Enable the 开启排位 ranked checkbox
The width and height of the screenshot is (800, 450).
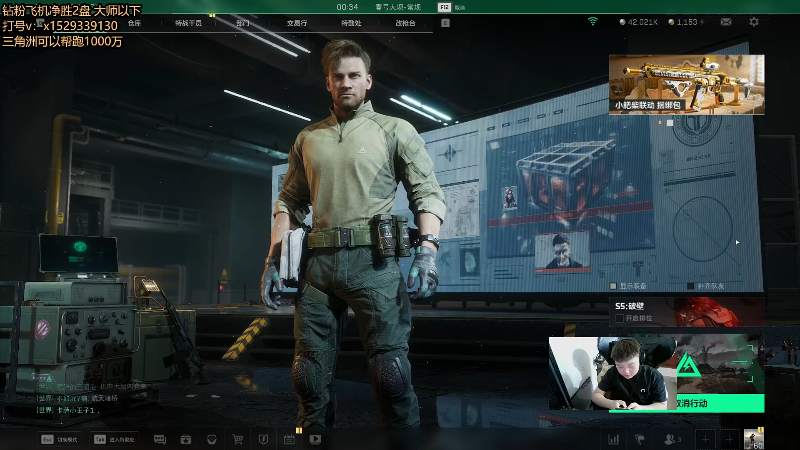619,318
